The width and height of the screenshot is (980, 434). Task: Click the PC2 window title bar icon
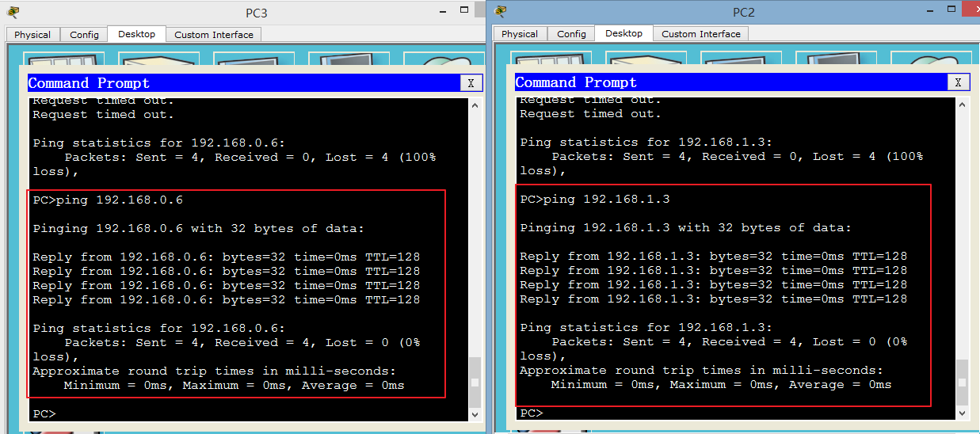[x=500, y=12]
